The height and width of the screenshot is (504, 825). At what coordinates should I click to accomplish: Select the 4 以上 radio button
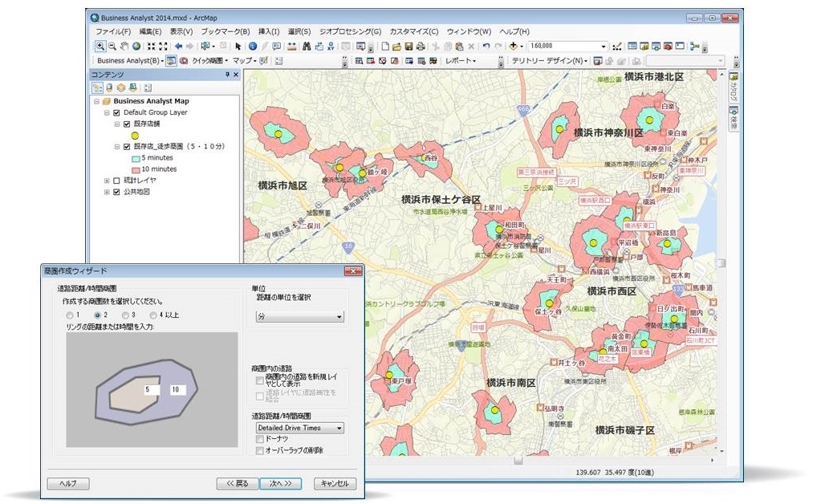point(153,315)
